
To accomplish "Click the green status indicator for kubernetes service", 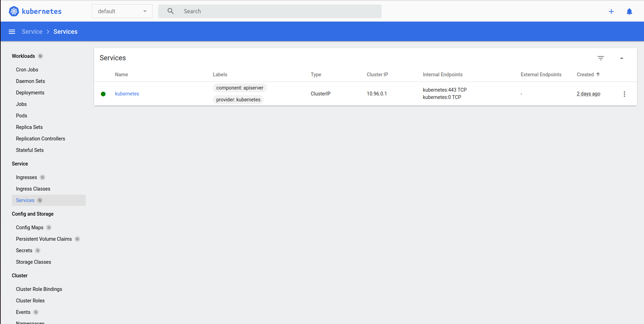I will coord(103,94).
